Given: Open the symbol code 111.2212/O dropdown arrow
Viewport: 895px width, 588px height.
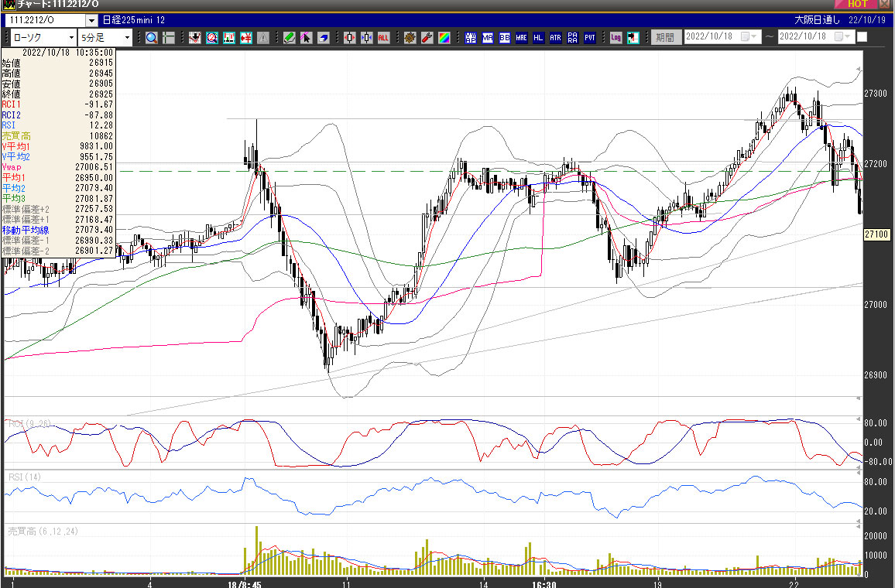Looking at the screenshot, I should click(x=91, y=21).
